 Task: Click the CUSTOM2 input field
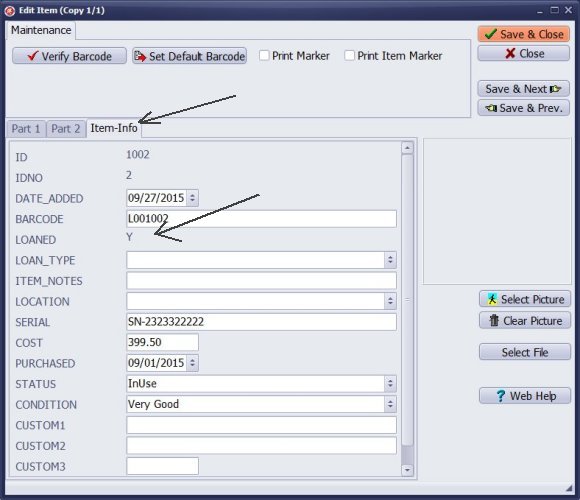coord(262,446)
